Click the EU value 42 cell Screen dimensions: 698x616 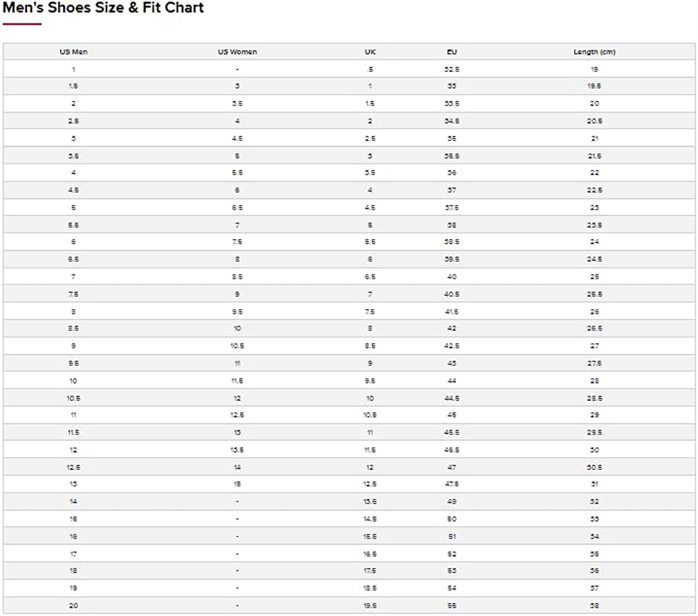click(x=452, y=328)
